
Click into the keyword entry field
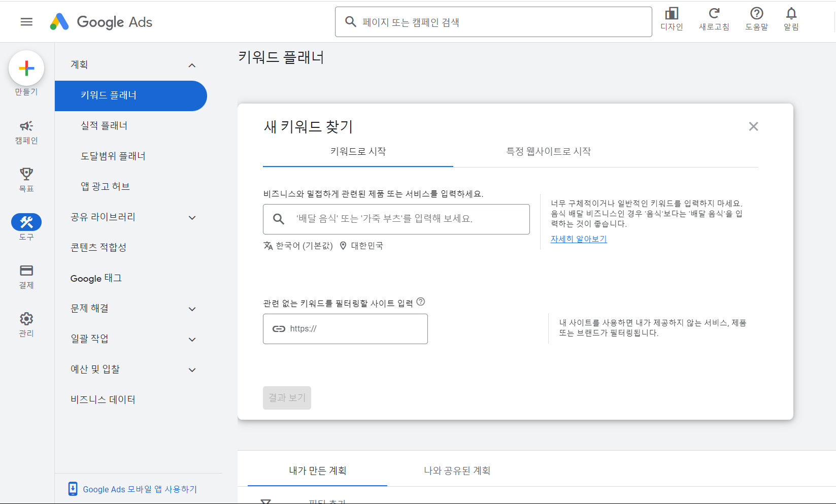[x=396, y=219]
